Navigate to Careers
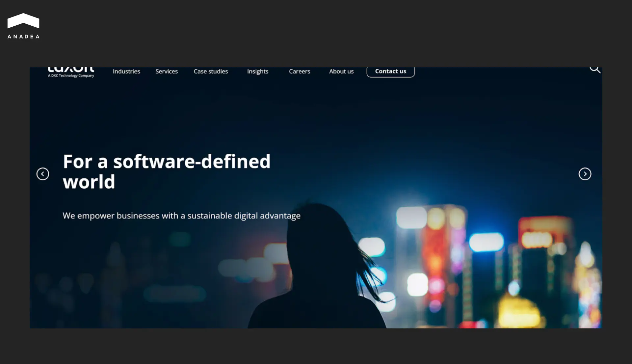Image resolution: width=632 pixels, height=364 pixels. [x=299, y=71]
